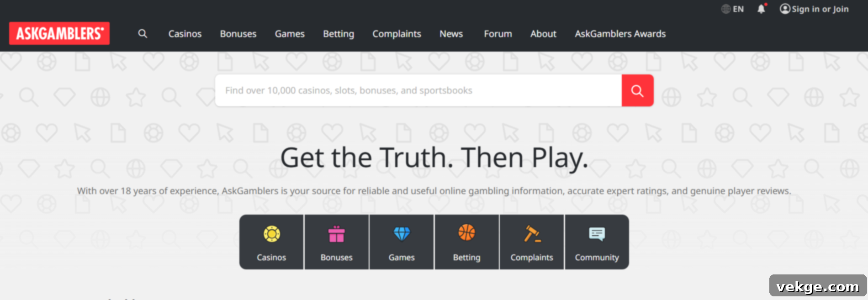Select the Complaints gavel tile
The image size is (868, 300).
click(x=532, y=242)
